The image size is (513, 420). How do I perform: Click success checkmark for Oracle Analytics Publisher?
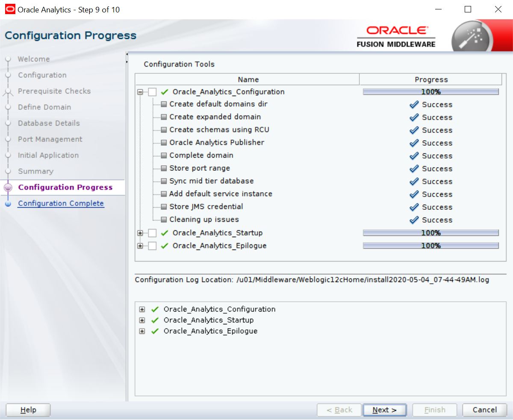(x=414, y=143)
